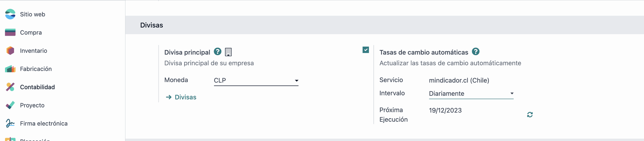Show help for Tasas de cambio automáticas
Screen dimensions: 644x141
click(x=476, y=52)
